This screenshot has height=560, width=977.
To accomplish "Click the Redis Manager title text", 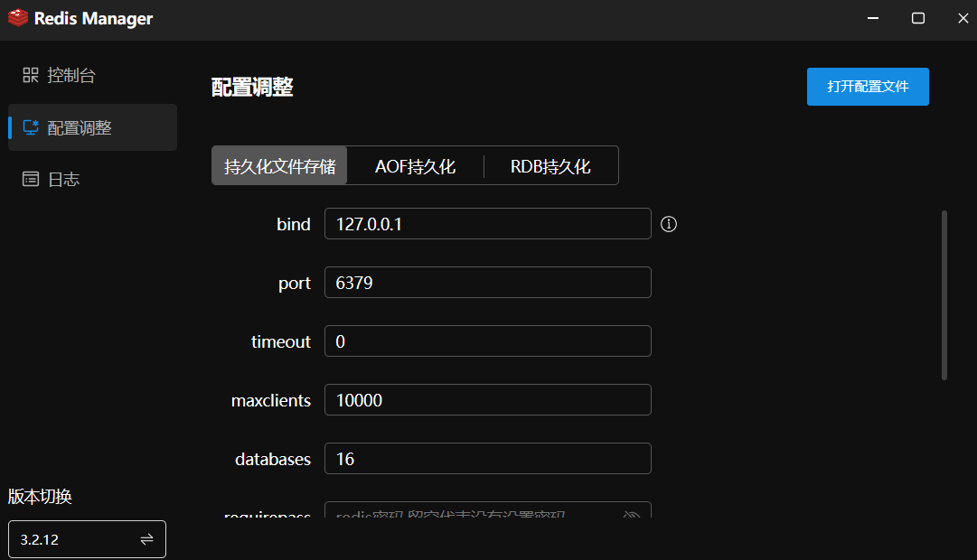I will coord(93,19).
